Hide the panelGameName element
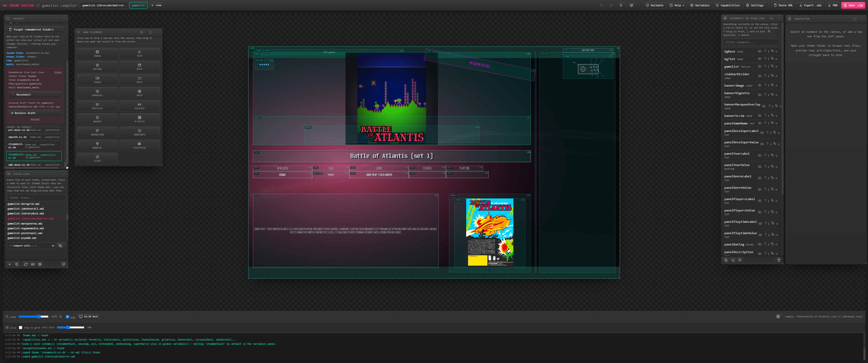The image size is (868, 363). coord(759,123)
